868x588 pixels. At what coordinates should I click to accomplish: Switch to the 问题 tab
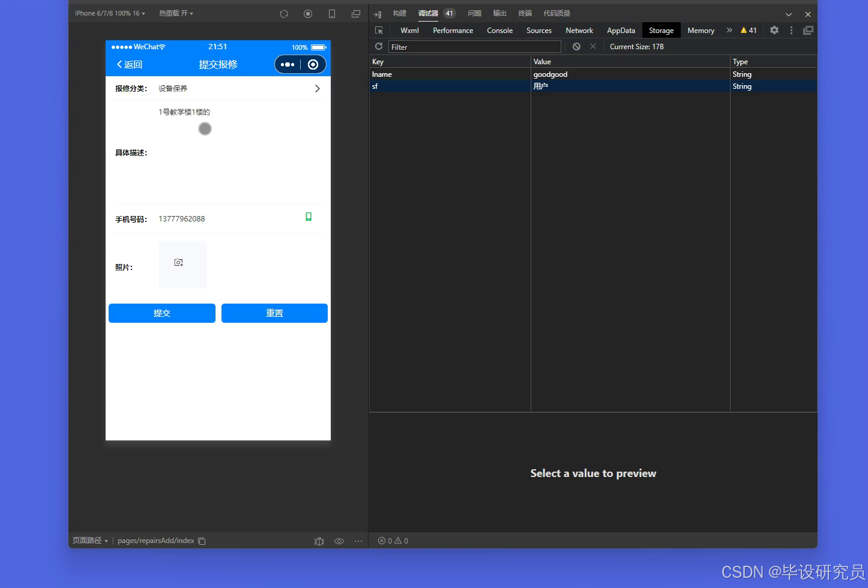(475, 13)
